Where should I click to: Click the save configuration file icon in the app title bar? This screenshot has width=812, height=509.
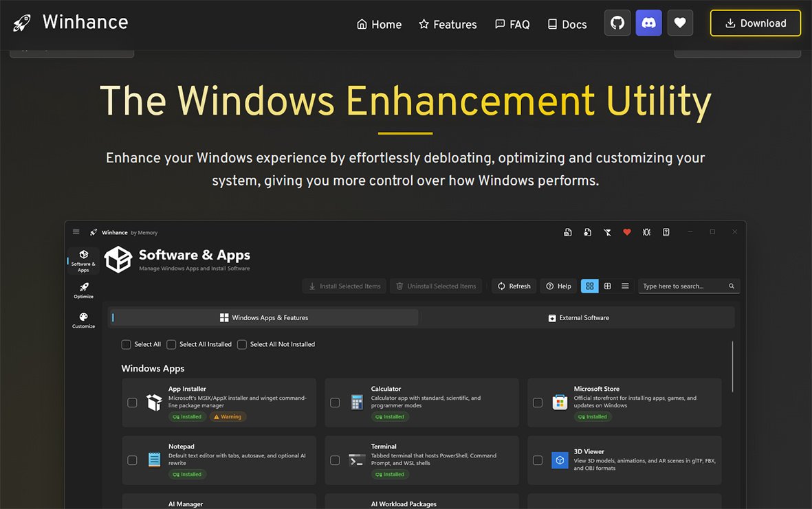(x=567, y=232)
